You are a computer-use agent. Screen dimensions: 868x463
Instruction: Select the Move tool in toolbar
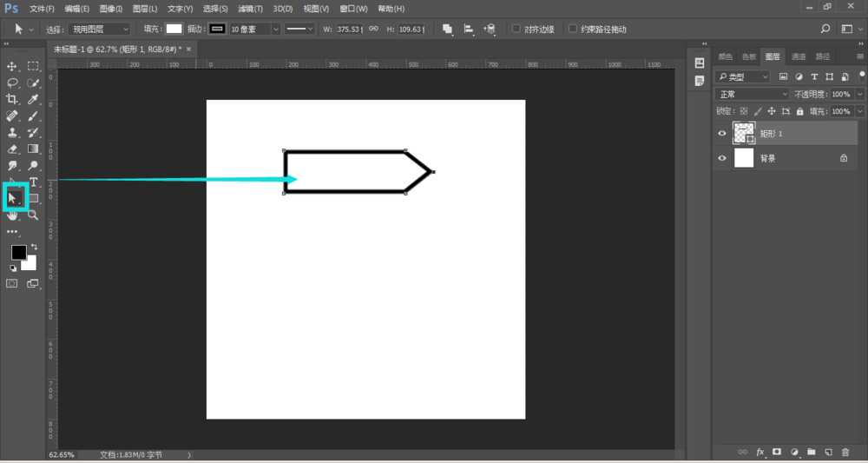pos(12,66)
